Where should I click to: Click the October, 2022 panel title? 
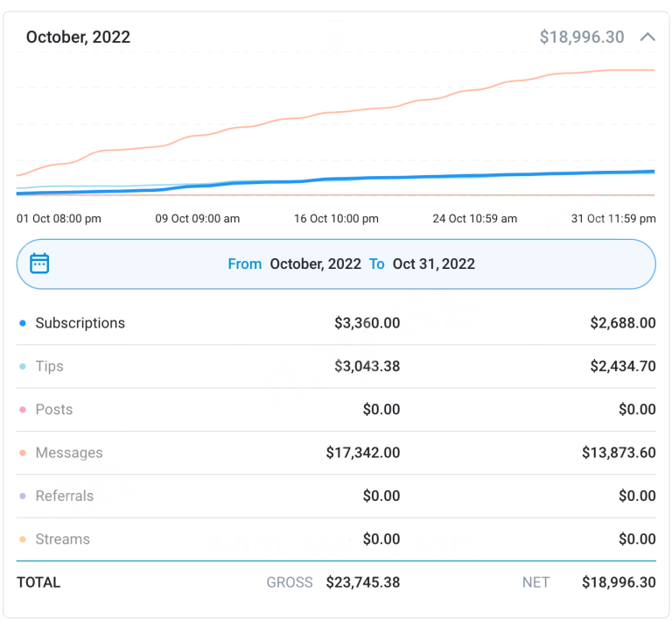[78, 37]
